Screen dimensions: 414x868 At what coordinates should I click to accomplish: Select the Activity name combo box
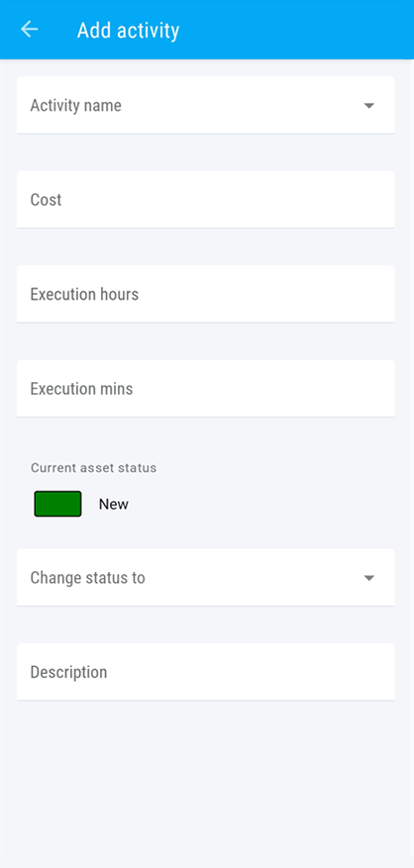[x=206, y=105]
